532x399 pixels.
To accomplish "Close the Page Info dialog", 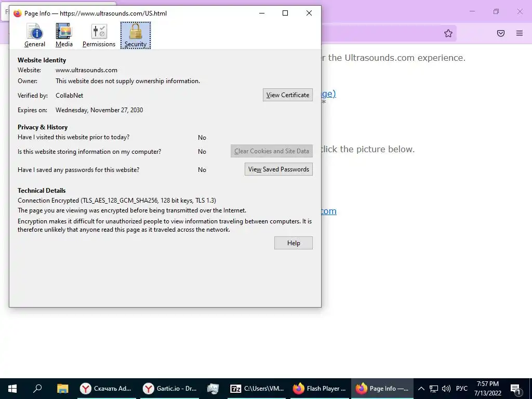I will pos(309,13).
